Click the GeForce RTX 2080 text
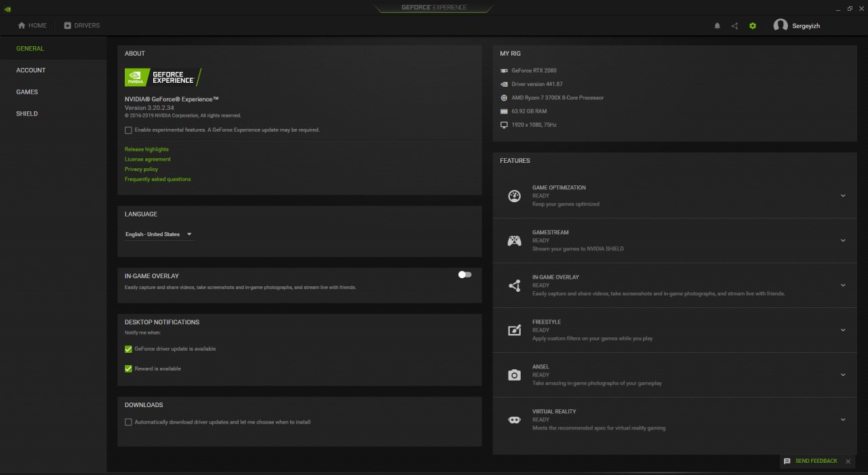The width and height of the screenshot is (868, 475). [534, 71]
